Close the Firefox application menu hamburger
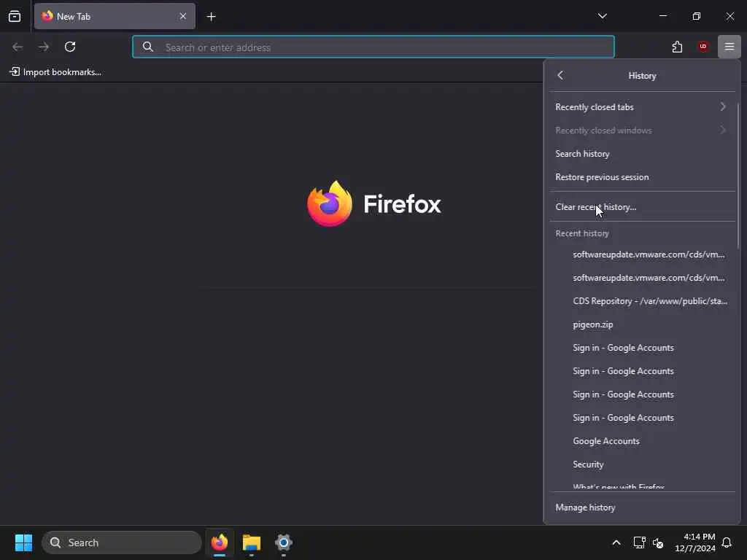 729,47
